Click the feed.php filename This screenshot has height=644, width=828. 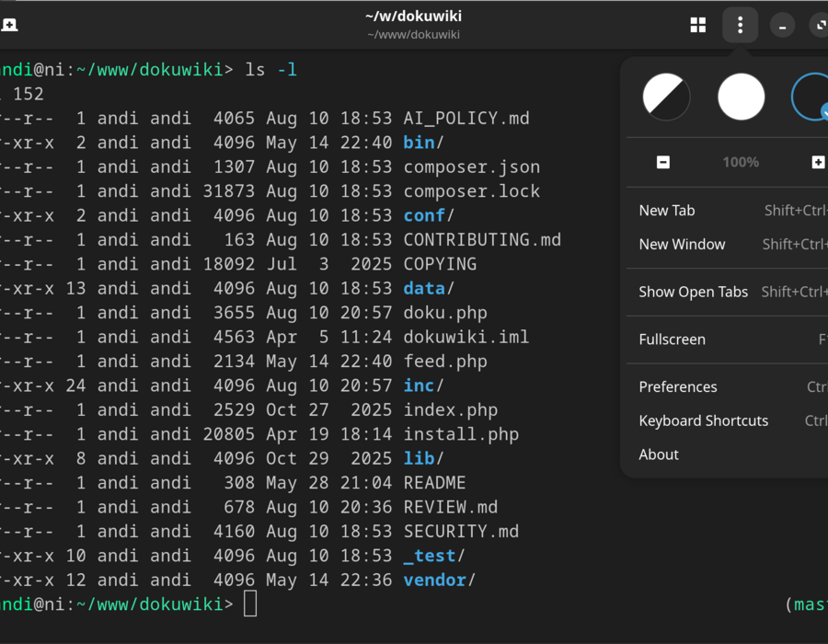click(445, 361)
